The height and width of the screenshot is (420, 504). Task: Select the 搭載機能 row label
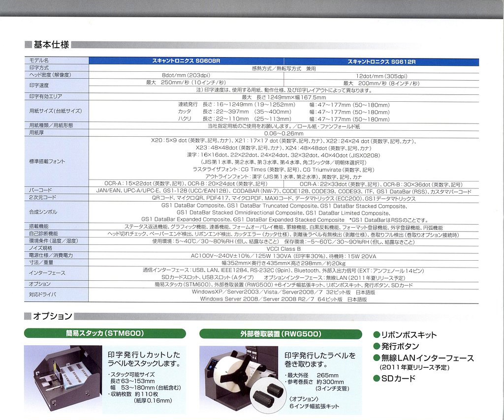39,226
